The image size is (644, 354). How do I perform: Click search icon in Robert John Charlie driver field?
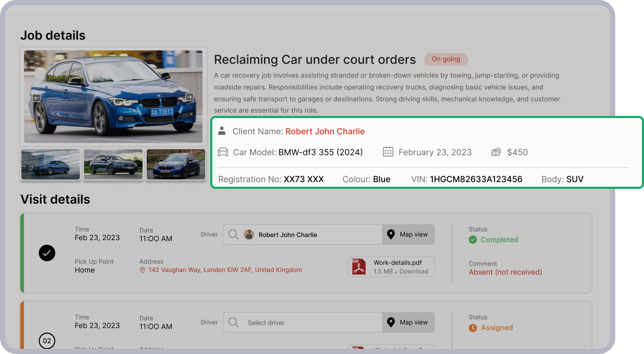click(233, 234)
